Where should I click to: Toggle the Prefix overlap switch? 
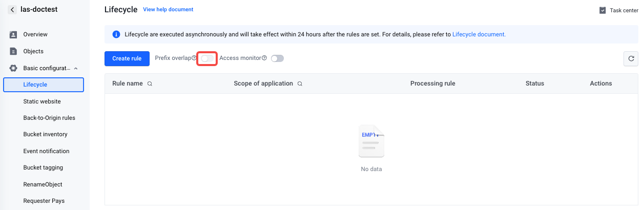pos(207,58)
